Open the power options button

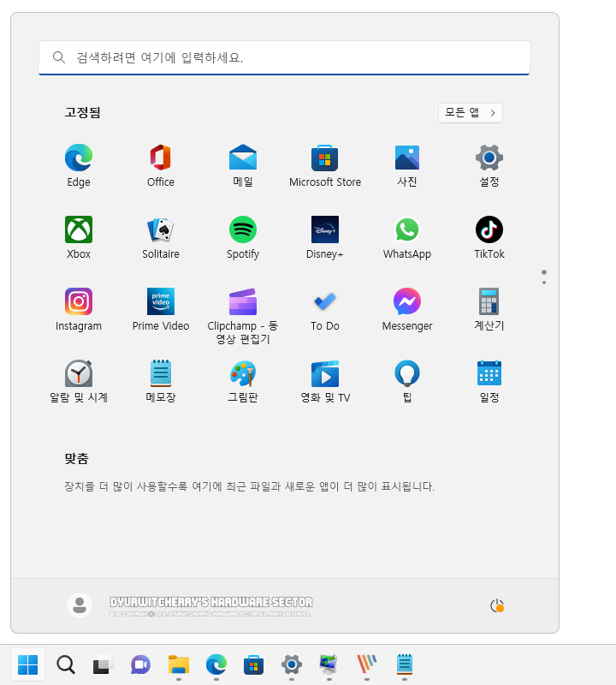497,606
